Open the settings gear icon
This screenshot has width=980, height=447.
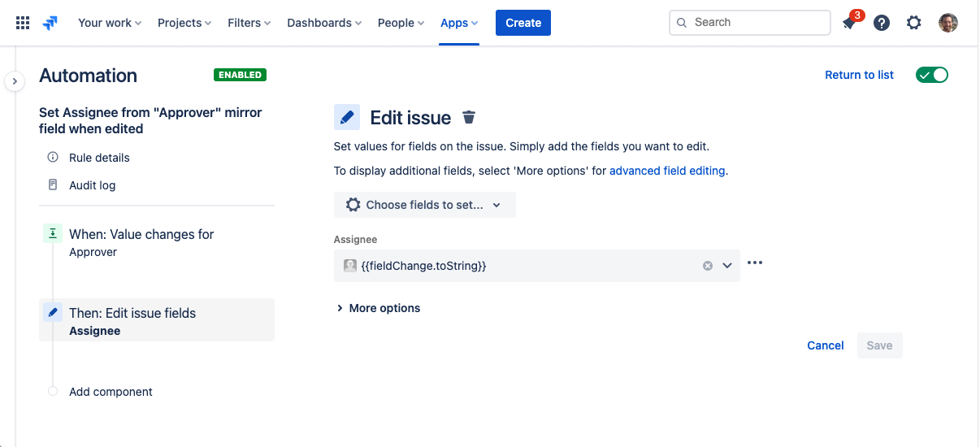(914, 23)
